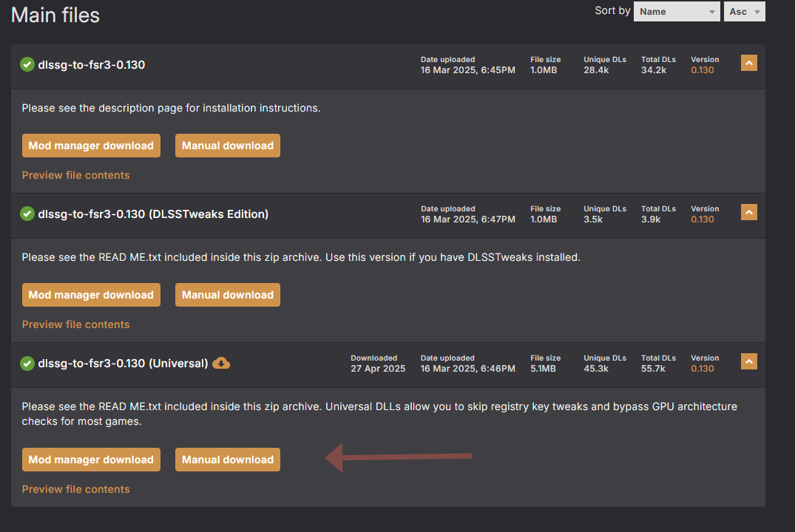Click Mod manager download for dlssg-to-fsr3-0.130 first file
795x532 pixels.
[91, 146]
